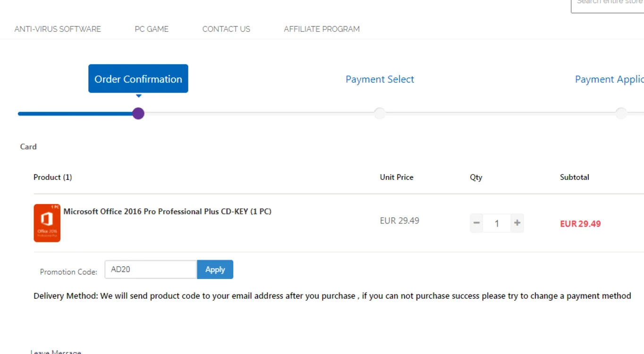
Task: Go to the Contact Us page
Action: (x=226, y=29)
